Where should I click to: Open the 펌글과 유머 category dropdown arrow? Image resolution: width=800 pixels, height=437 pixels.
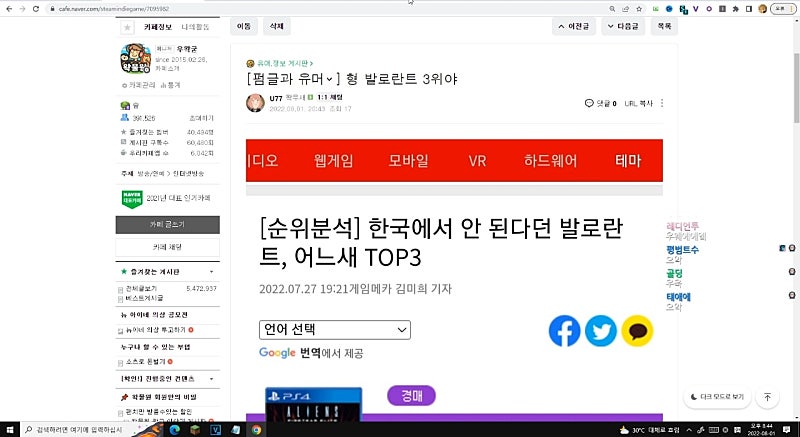pyautogui.click(x=330, y=79)
